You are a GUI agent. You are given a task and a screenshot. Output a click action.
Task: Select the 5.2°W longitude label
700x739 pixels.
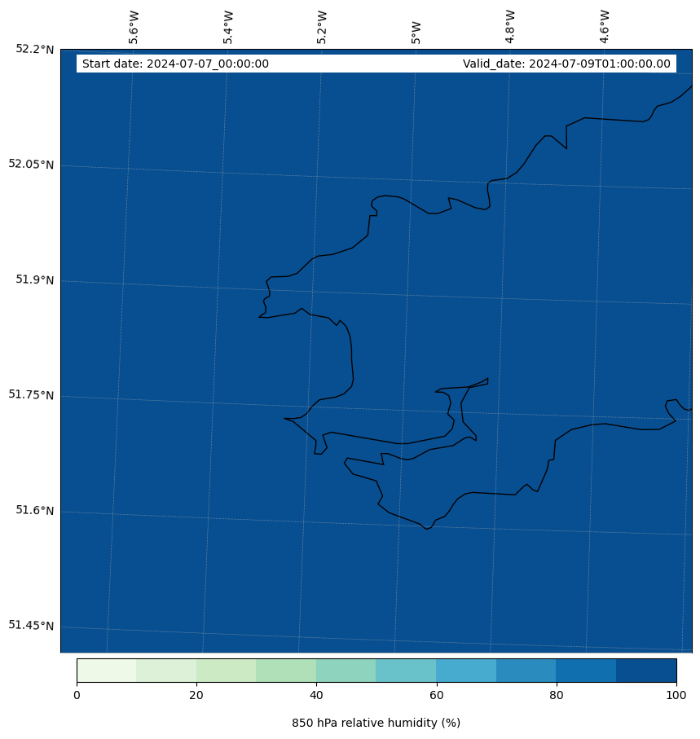(322, 27)
